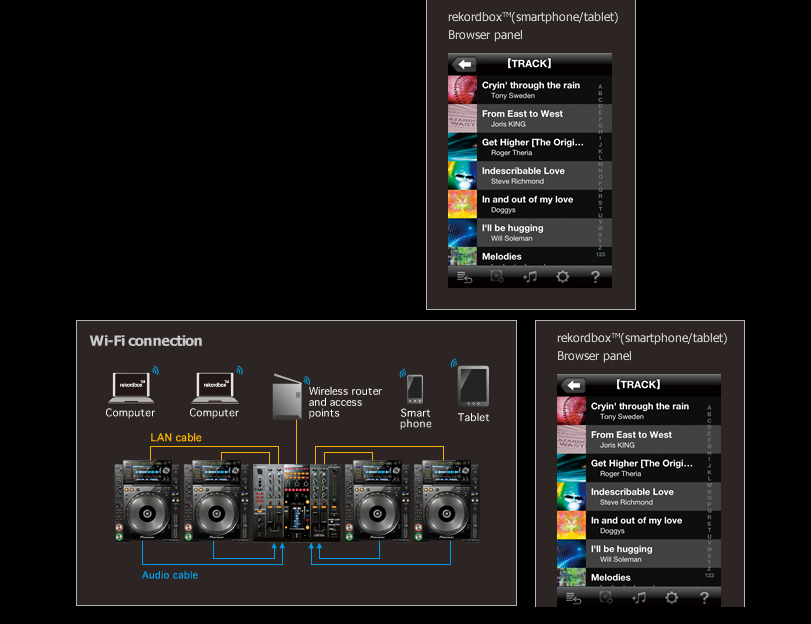Image resolution: width=811 pixels, height=624 pixels.
Task: Select "From East to West" in upper panel
Action: click(530, 118)
